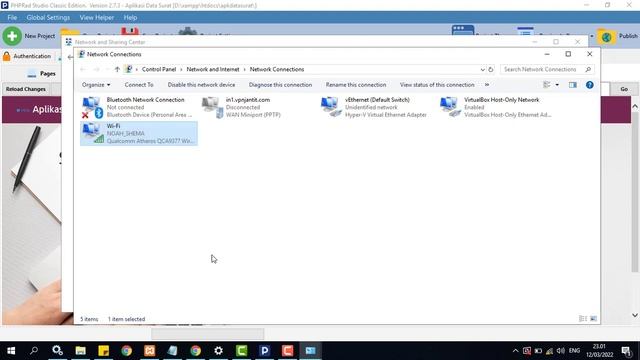
Task: Select the vEthernet (Default Switch) adapter icon
Action: click(331, 107)
